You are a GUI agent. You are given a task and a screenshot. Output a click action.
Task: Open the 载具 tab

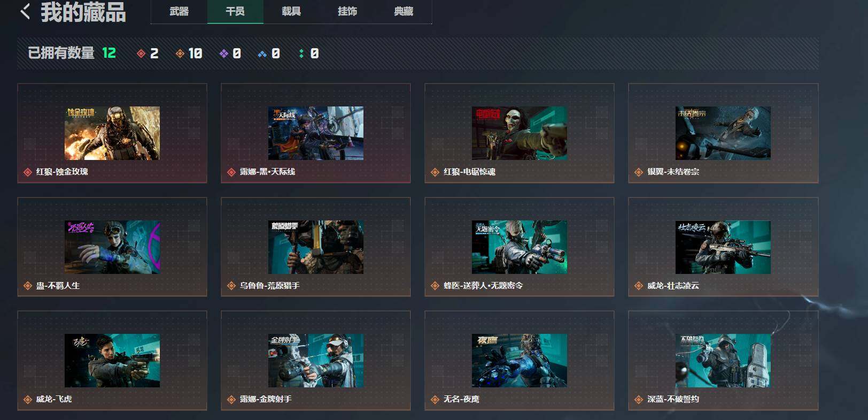point(291,11)
